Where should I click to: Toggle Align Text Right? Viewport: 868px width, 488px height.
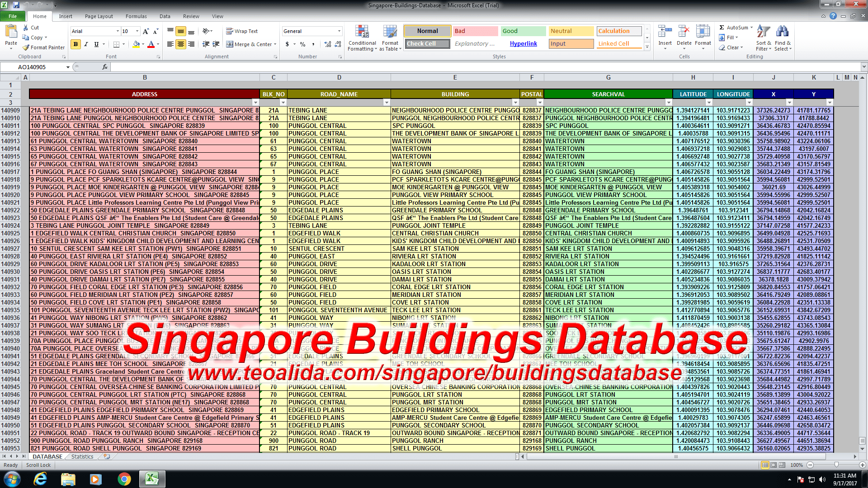point(191,44)
